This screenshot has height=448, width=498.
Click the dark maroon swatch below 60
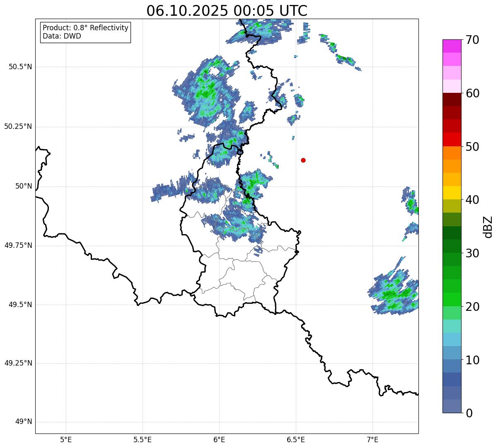tap(452, 99)
